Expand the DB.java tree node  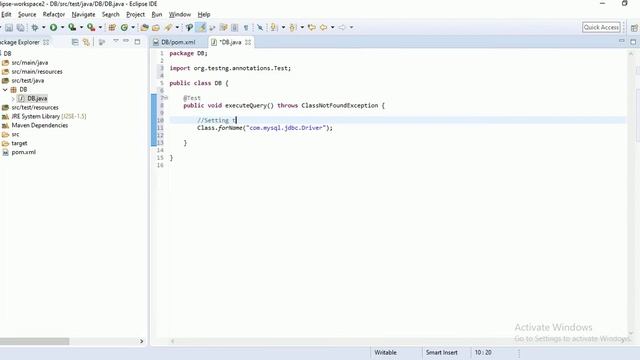pyautogui.click(x=13, y=98)
